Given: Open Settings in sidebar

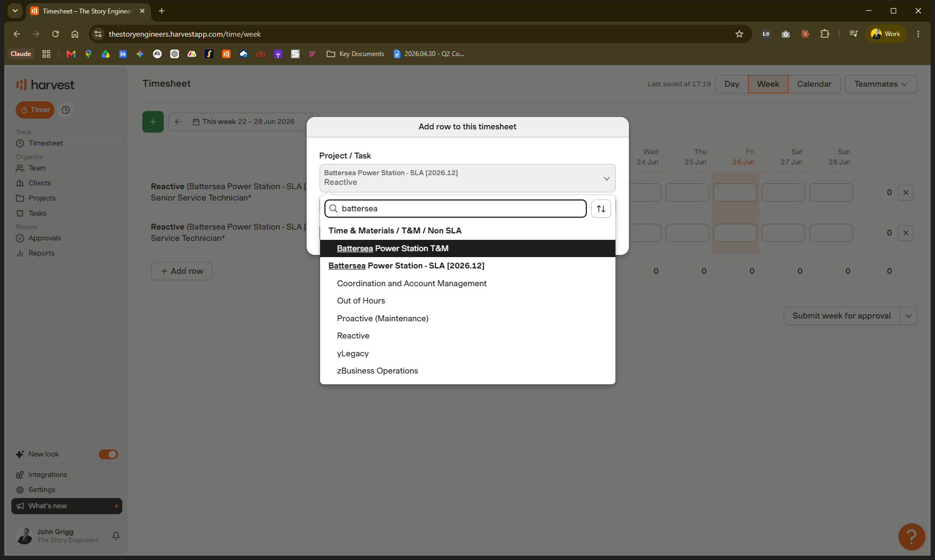Looking at the screenshot, I should coord(41,490).
